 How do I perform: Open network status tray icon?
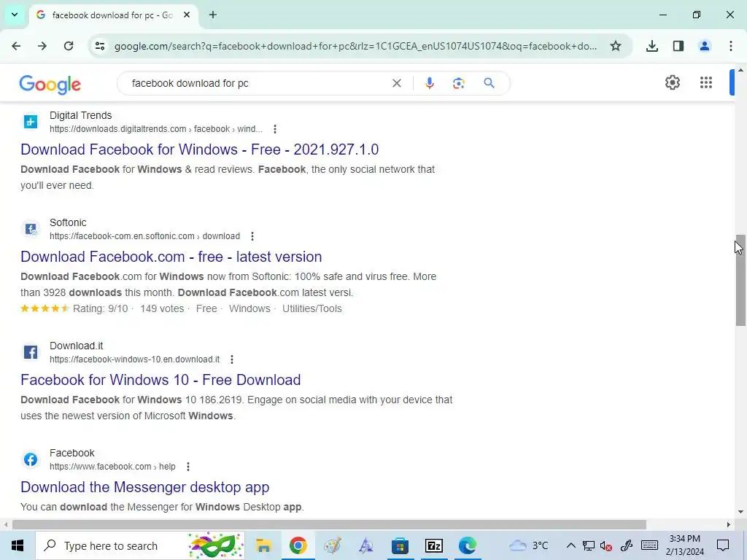point(589,545)
